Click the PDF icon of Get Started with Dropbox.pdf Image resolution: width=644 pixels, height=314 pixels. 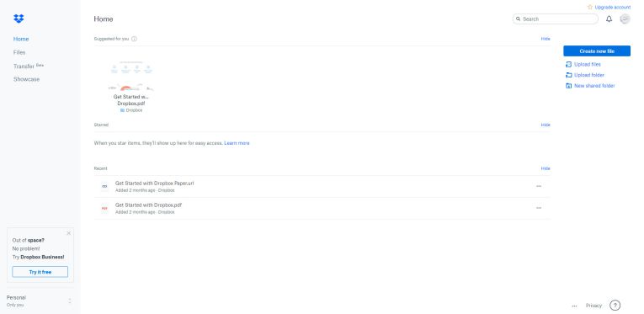coord(104,208)
